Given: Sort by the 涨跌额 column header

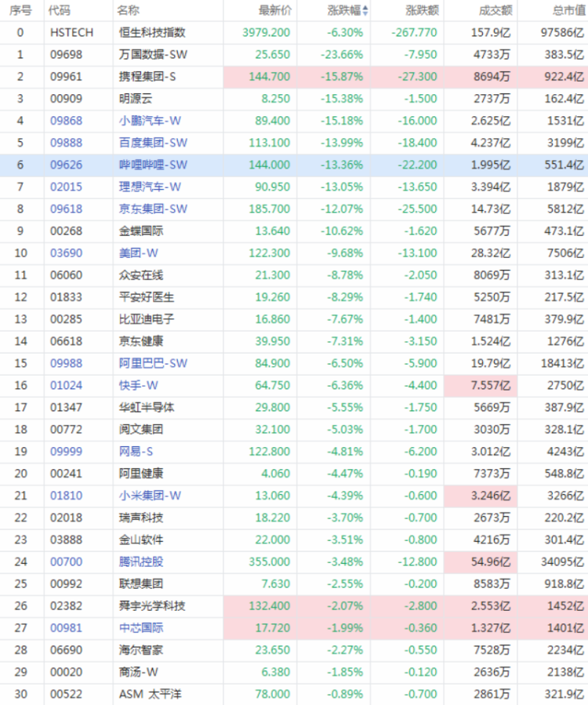Looking at the screenshot, I should tap(422, 10).
